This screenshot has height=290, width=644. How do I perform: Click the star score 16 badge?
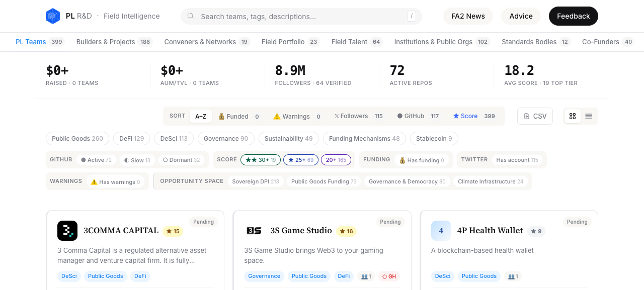346,231
